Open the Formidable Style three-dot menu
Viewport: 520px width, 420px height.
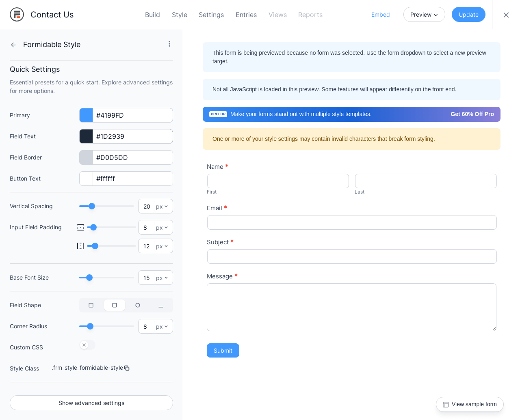(169, 44)
